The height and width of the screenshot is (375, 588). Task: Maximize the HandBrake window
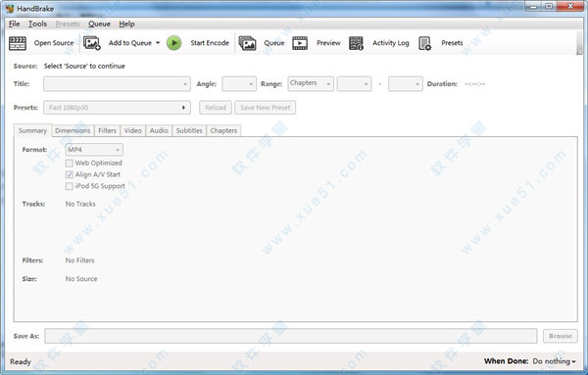pos(549,7)
